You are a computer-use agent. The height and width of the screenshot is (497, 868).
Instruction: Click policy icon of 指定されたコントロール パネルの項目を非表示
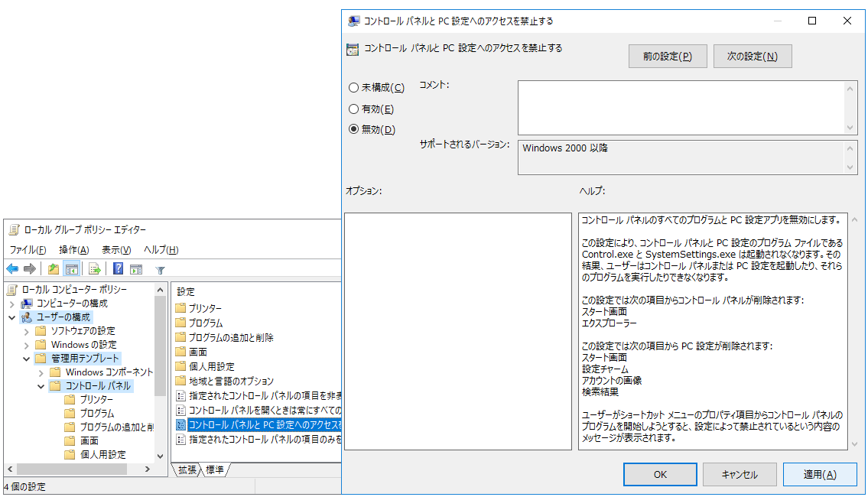(180, 396)
